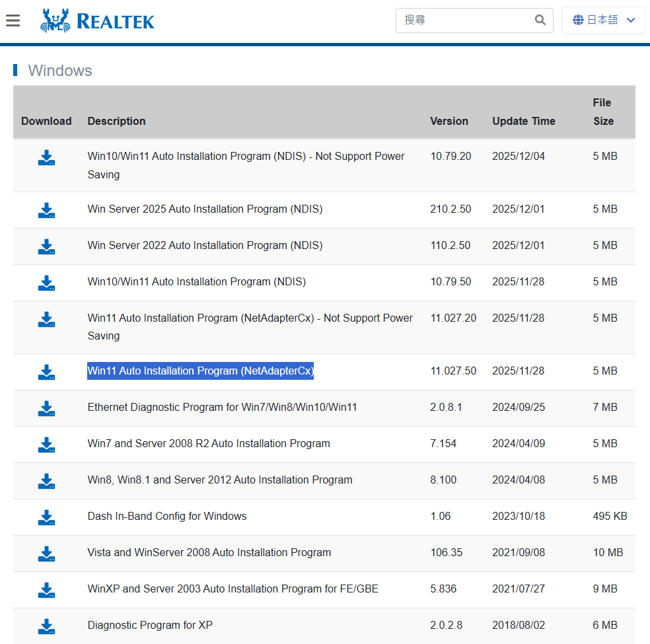
Task: Download Win Server 2022 Auto Installation Program
Action: point(46,246)
